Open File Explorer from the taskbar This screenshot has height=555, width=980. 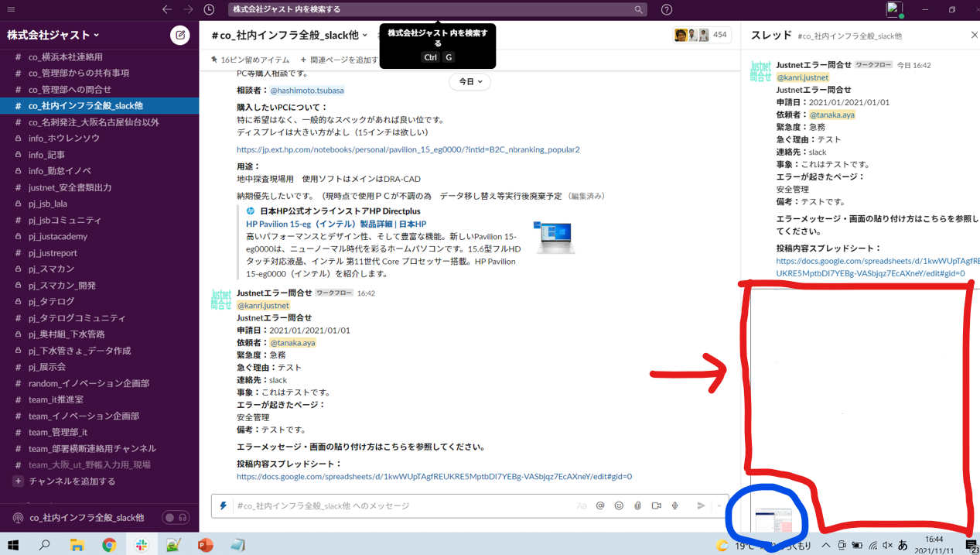[77, 545]
